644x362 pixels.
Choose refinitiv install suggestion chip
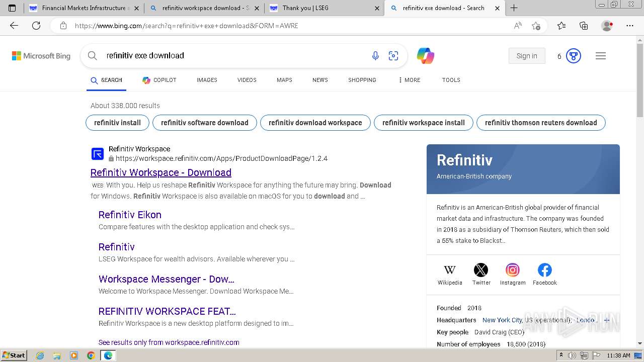[x=117, y=123]
